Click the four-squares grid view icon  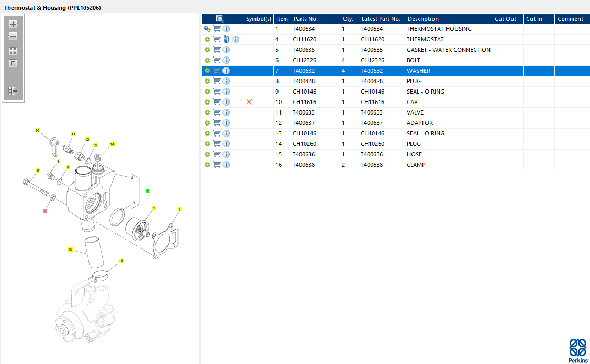coord(13,51)
